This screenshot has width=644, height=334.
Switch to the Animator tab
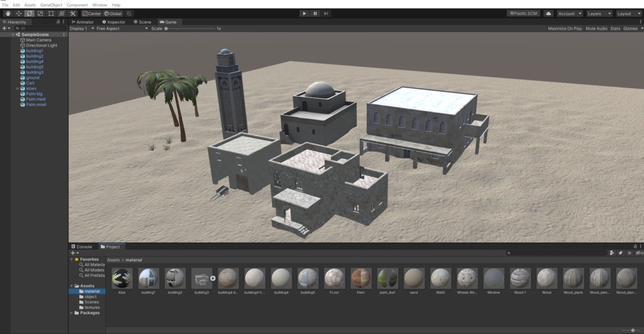click(x=82, y=22)
